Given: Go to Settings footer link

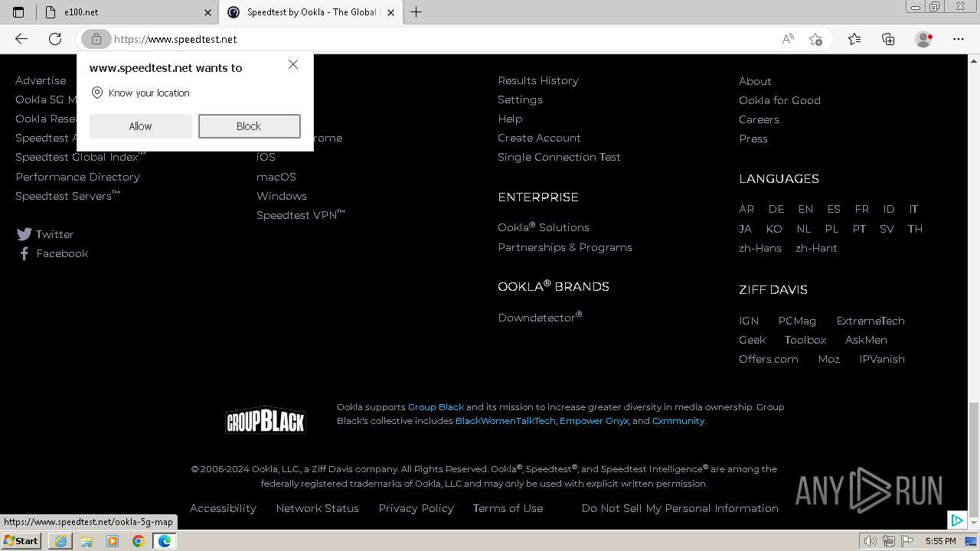Looking at the screenshot, I should point(520,99).
